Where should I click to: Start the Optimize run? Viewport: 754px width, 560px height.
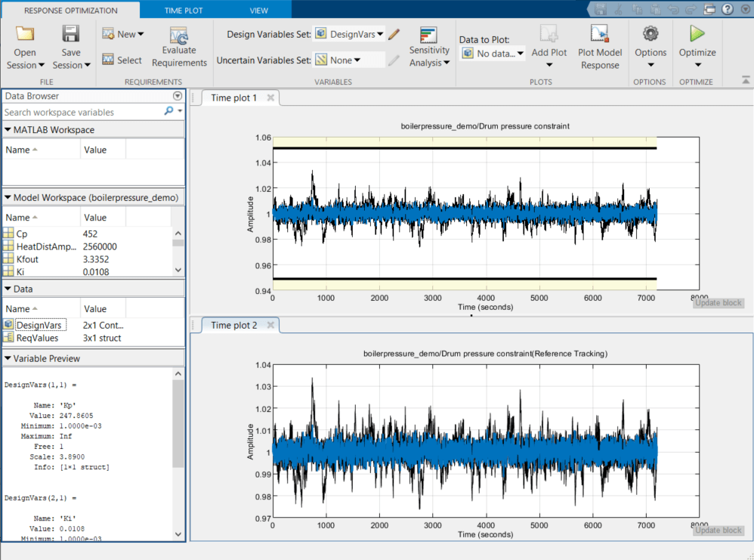[x=697, y=34]
